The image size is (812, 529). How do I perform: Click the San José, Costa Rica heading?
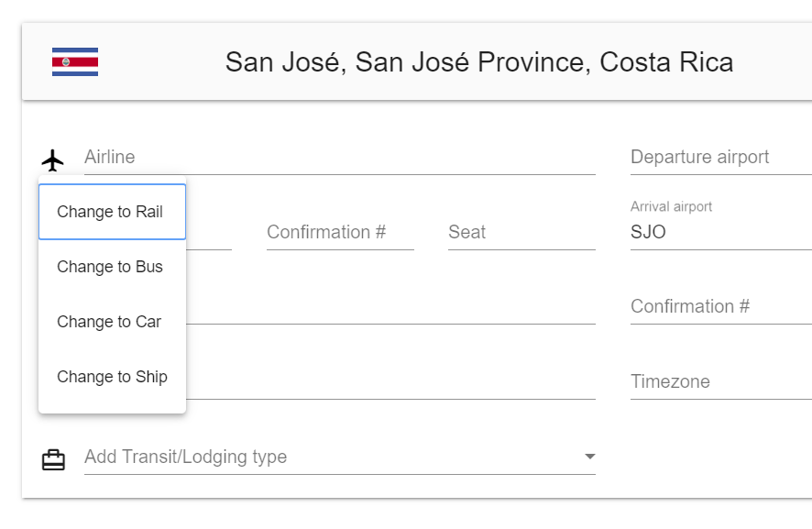tap(479, 62)
